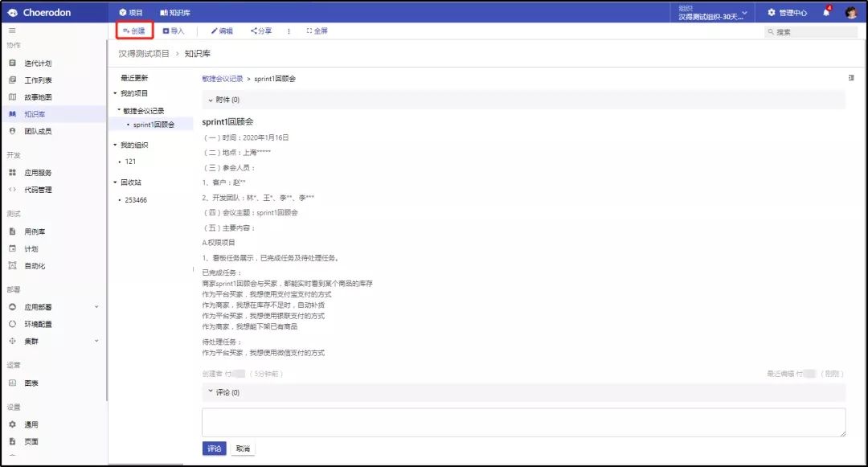Click the 创建 create button
Screen dimensions: 868x467
pyautogui.click(x=134, y=31)
